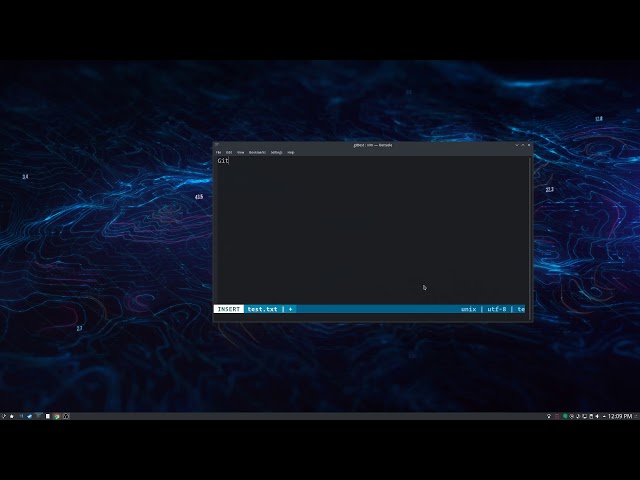Open the Settings menu in Konsole

276,152
